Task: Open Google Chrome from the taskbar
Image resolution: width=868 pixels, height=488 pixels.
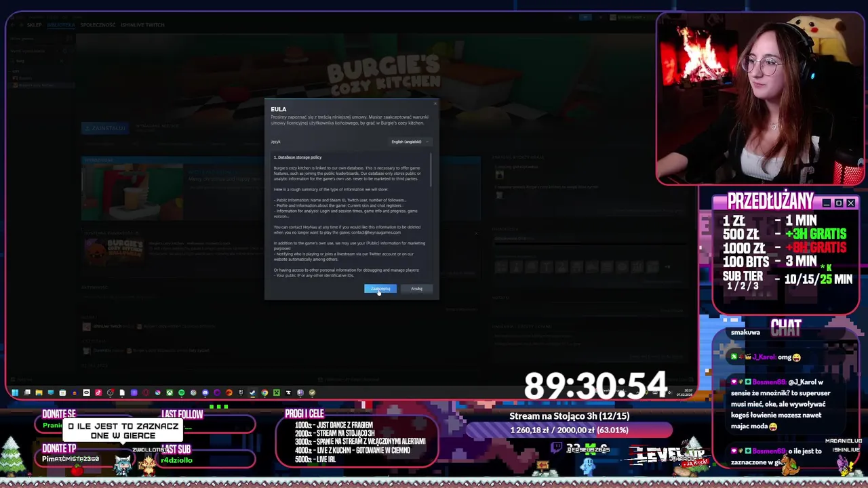Action: point(264,392)
